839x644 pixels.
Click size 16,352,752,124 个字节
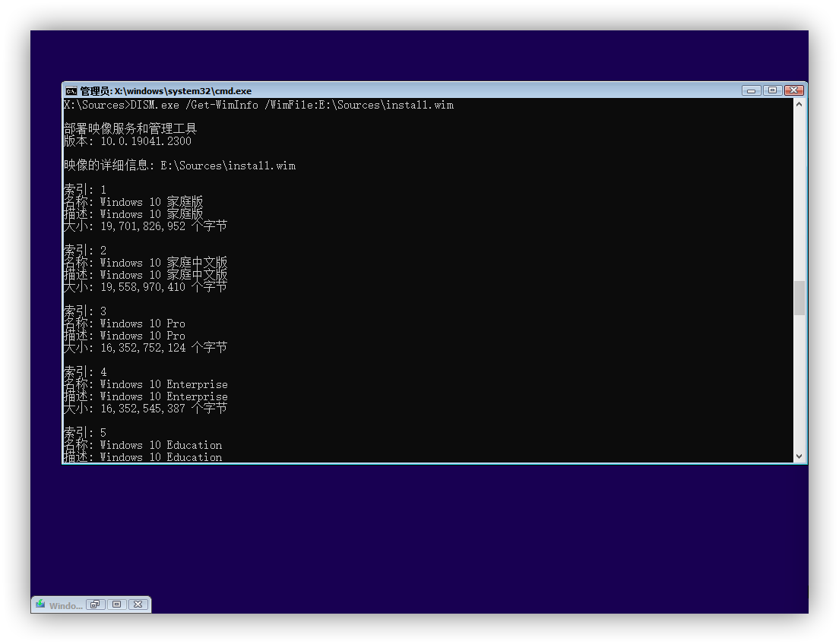point(163,348)
